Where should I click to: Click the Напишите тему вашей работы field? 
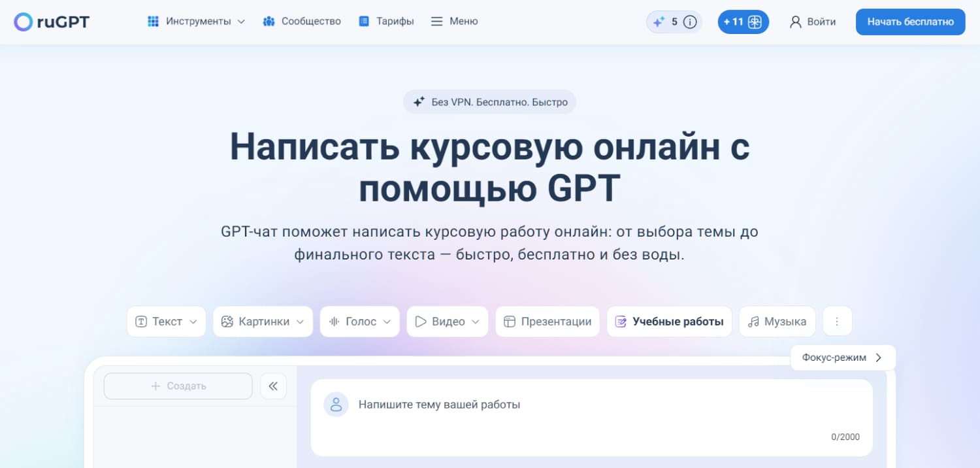coord(588,405)
